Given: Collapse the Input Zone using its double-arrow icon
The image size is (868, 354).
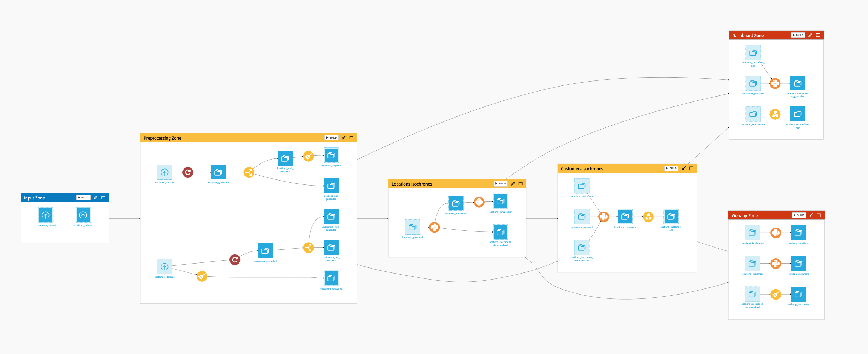Looking at the screenshot, I should pyautogui.click(x=95, y=197).
